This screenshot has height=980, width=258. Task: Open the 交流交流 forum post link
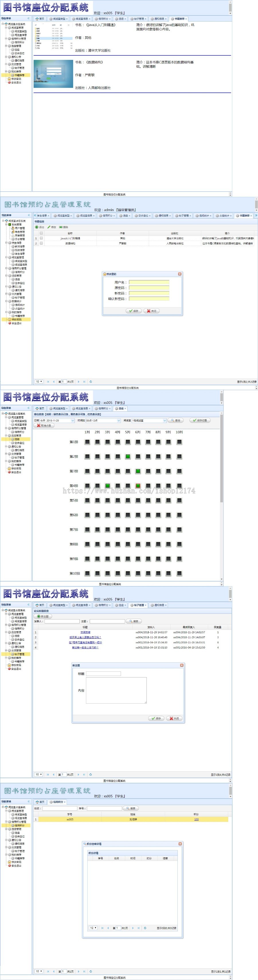pos(85,632)
